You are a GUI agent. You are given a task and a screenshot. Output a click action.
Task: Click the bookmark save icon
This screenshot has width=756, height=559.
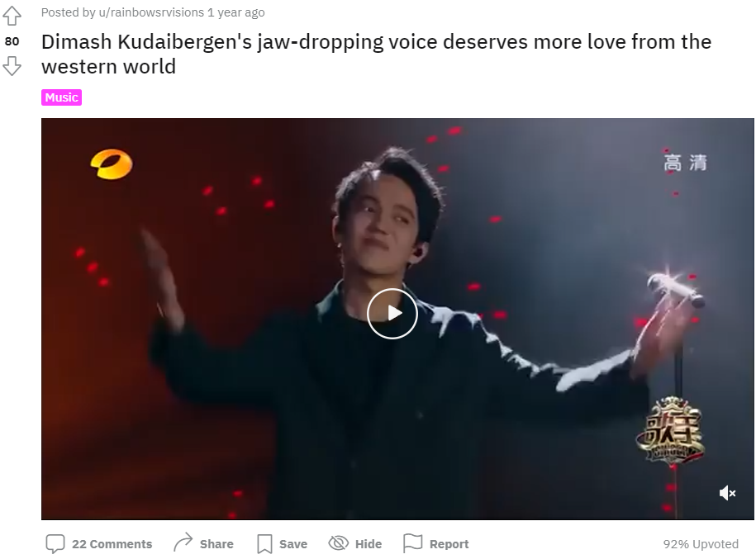[264, 544]
